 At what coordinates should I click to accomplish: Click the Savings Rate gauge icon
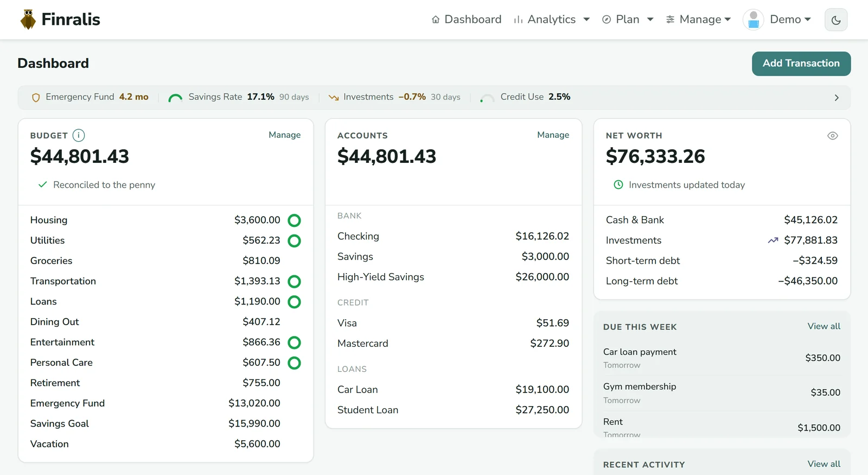tap(175, 98)
